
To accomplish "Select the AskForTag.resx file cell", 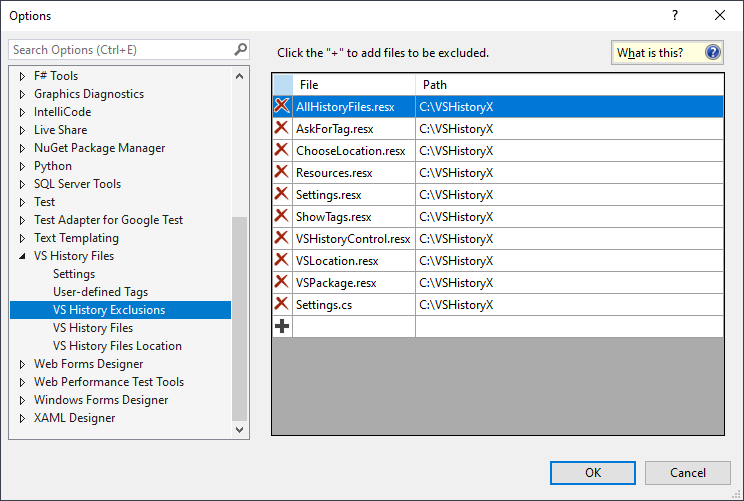I will pyautogui.click(x=354, y=129).
